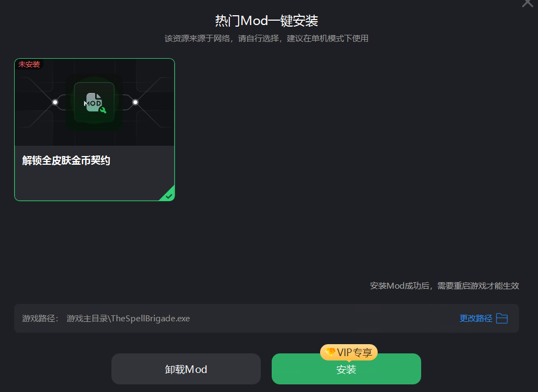
Task: Click the VIP专享 diamond badge
Action: point(348,352)
